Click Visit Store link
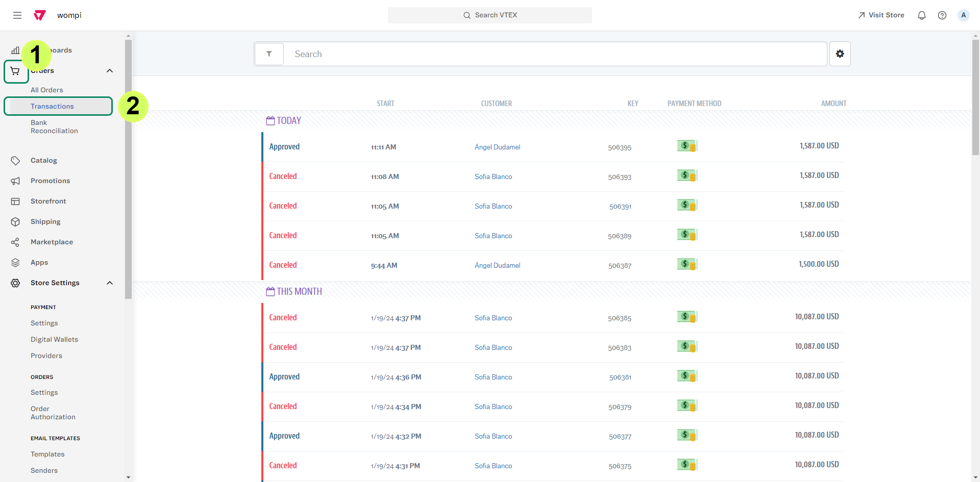The height and width of the screenshot is (482, 980). point(881,15)
